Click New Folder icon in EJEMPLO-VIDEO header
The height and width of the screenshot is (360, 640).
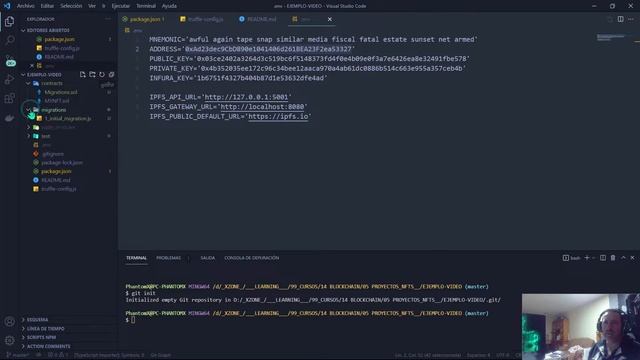92,74
